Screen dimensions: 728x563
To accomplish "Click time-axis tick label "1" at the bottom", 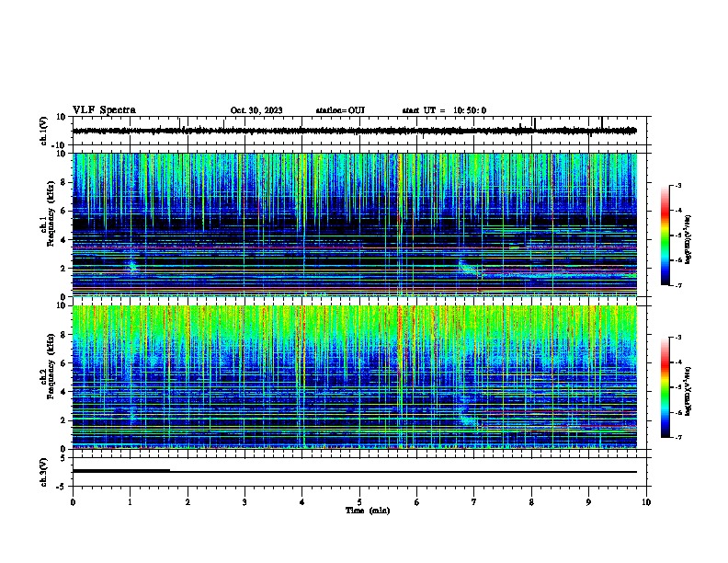I will 130,502.
